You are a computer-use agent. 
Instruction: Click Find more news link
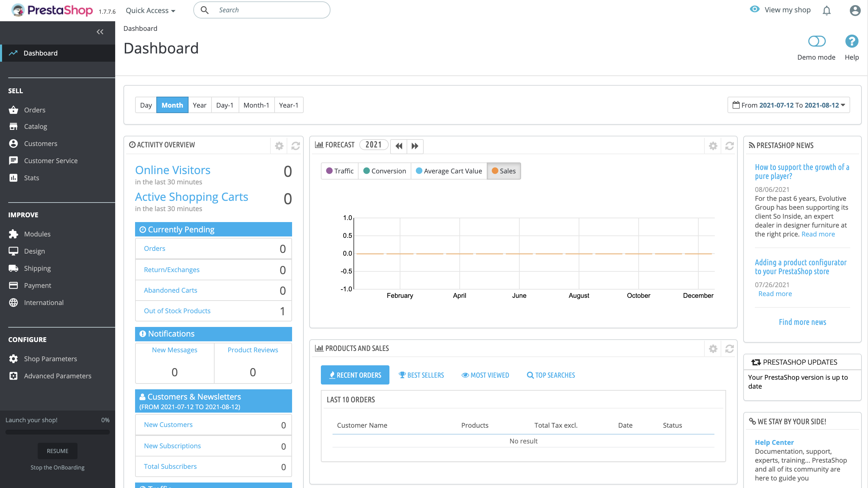pyautogui.click(x=803, y=322)
